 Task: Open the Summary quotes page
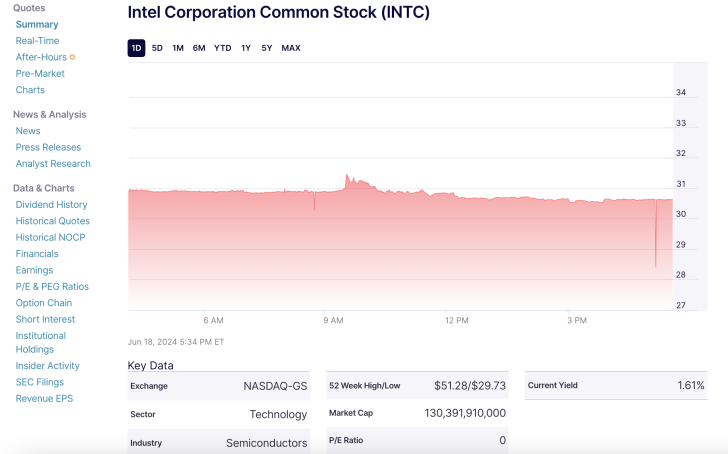coord(37,25)
